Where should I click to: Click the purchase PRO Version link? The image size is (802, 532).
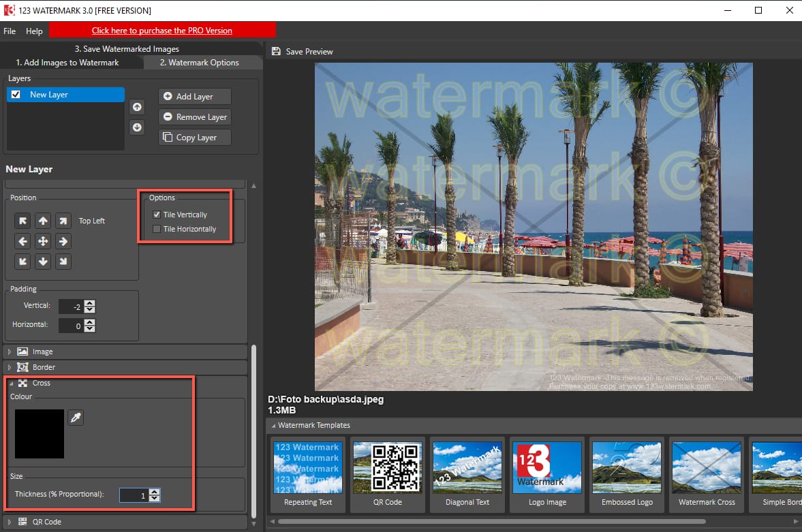pyautogui.click(x=162, y=31)
